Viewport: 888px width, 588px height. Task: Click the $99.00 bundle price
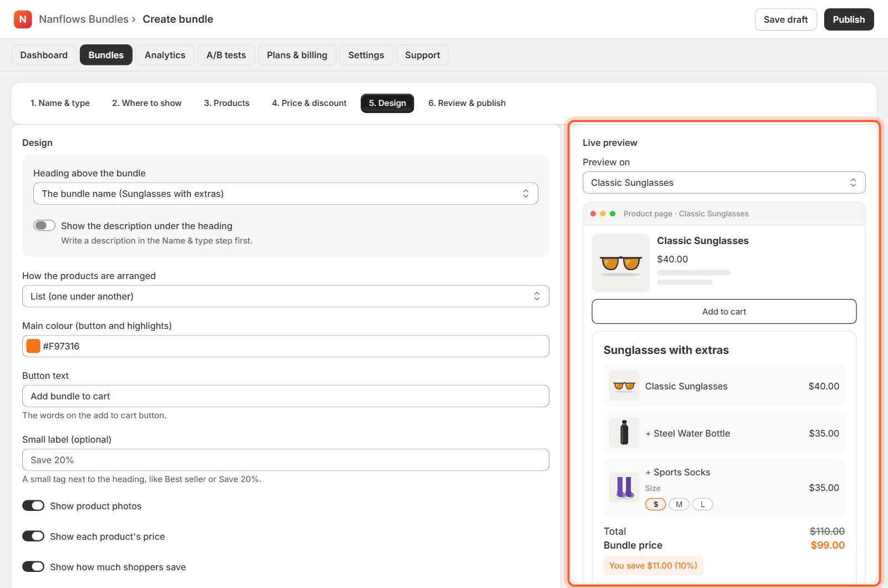[828, 545]
